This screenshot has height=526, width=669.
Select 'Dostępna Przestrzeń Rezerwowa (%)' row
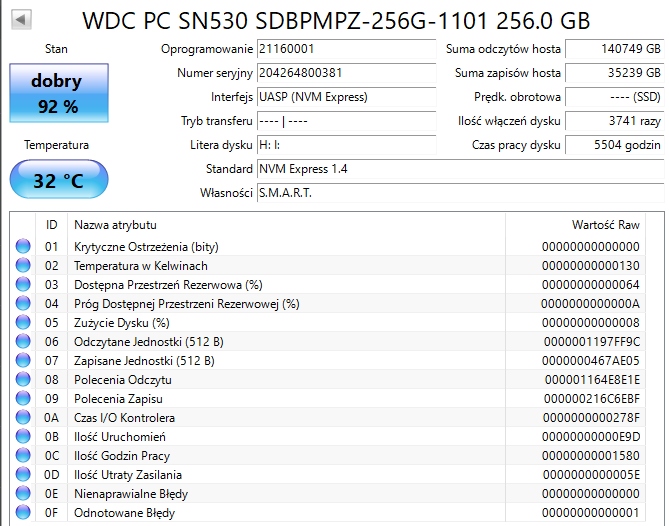(328, 284)
